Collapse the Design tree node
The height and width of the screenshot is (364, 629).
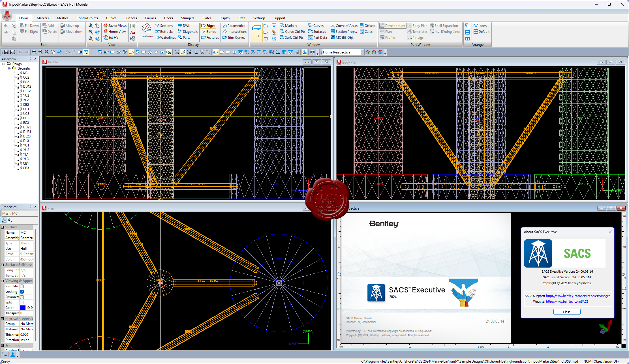4,64
